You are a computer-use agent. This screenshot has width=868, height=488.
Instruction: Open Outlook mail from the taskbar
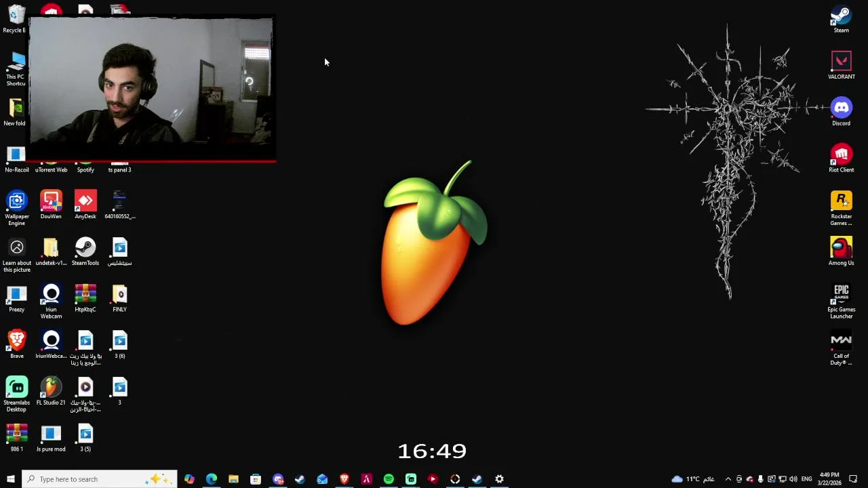(x=322, y=479)
